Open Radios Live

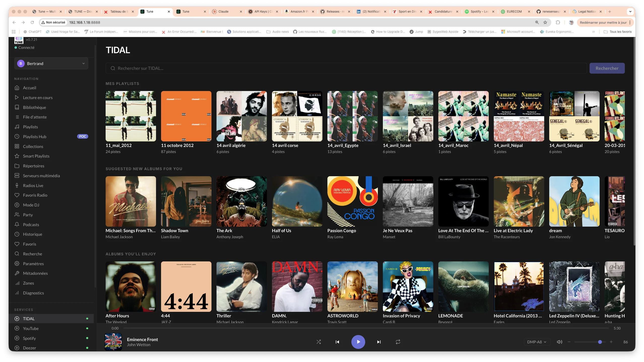pos(51,186)
